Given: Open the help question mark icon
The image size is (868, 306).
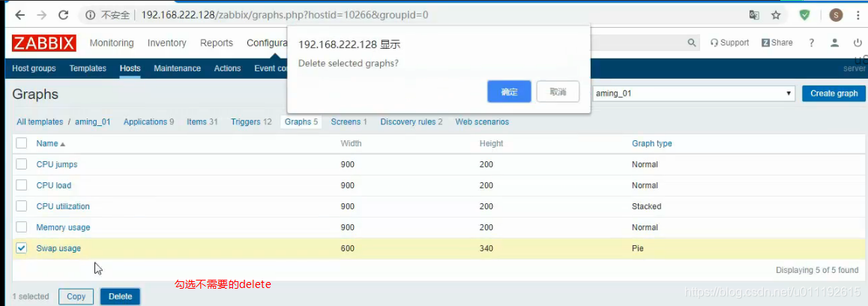Looking at the screenshot, I should [812, 43].
